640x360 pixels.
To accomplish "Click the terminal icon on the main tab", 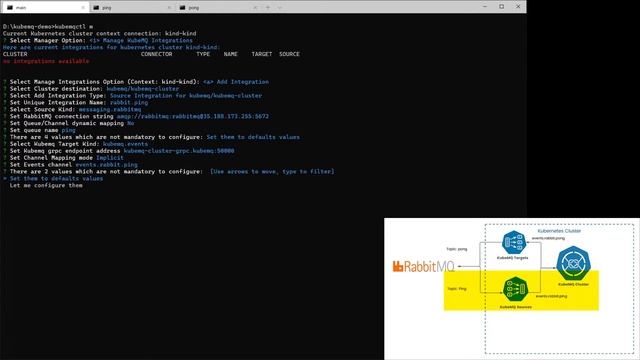I will pos(10,7).
